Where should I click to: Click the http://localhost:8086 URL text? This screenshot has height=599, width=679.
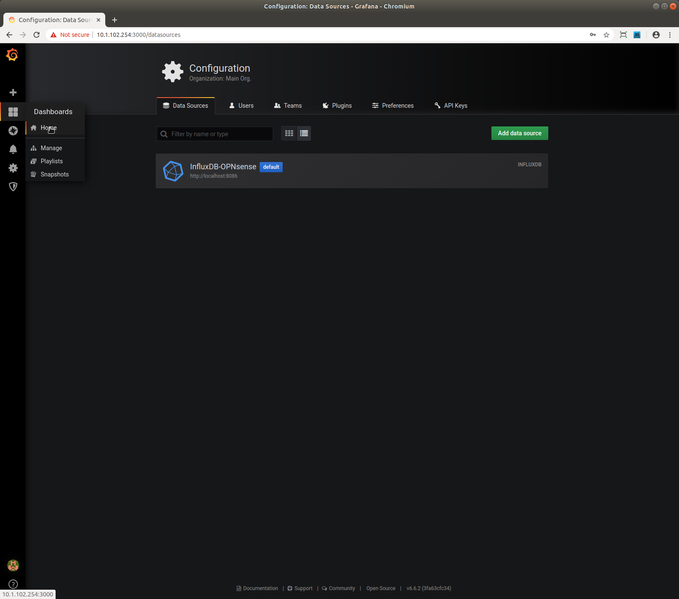213,176
